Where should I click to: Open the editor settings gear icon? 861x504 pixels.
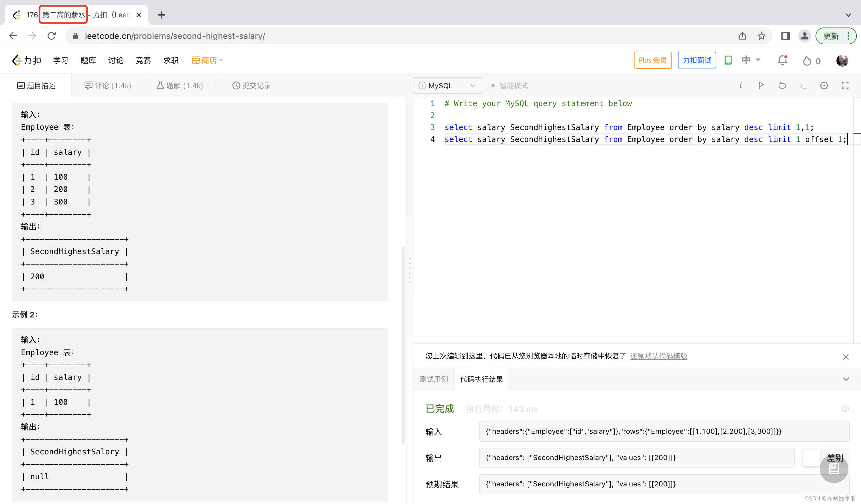point(824,85)
